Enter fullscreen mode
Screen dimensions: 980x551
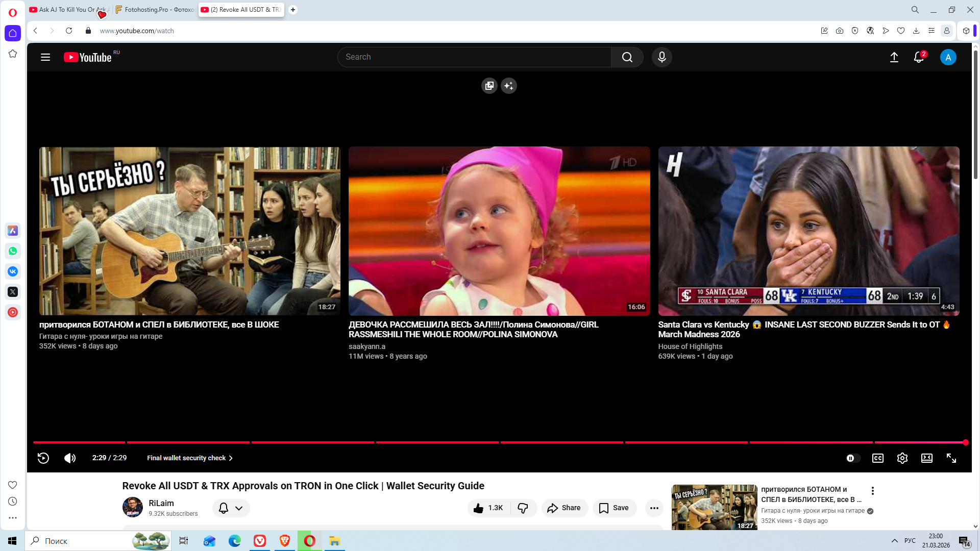point(951,458)
